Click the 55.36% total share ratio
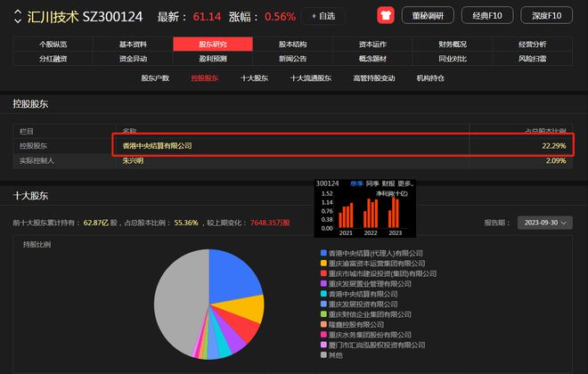Viewport: 588px width, 374px height. [x=186, y=223]
